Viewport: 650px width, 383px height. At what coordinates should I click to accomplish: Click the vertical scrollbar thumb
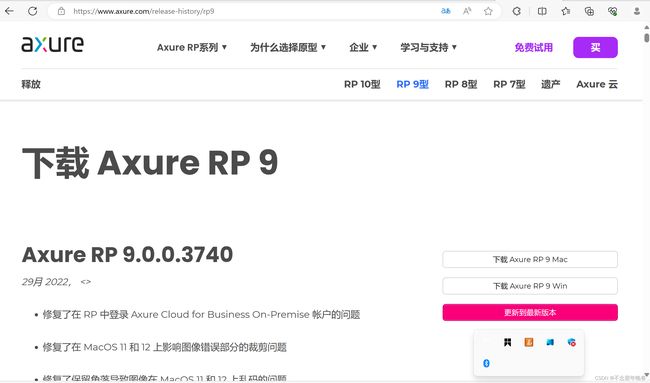pos(647,38)
